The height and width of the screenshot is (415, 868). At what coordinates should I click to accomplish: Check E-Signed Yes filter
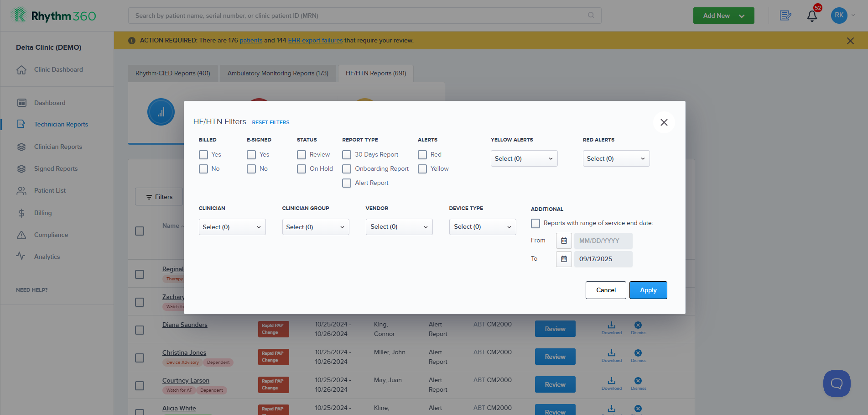[x=251, y=155]
